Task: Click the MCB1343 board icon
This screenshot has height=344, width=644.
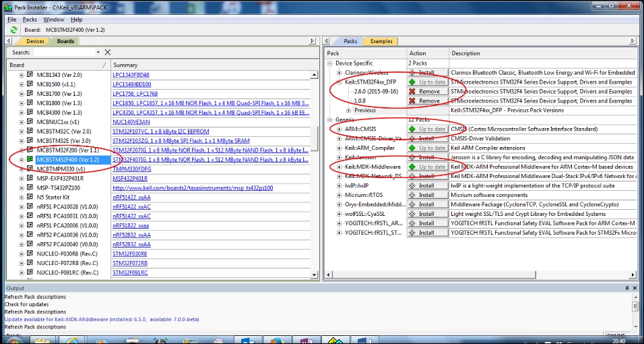Action: (30, 75)
